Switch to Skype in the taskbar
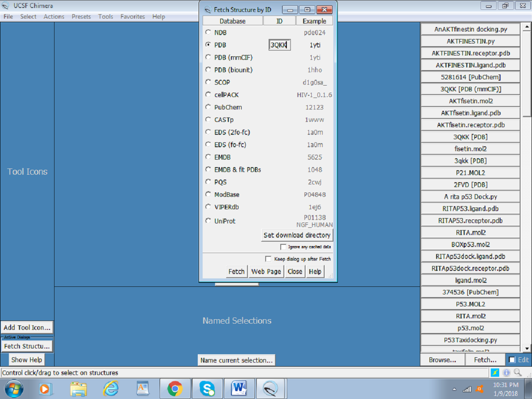 pos(207,389)
